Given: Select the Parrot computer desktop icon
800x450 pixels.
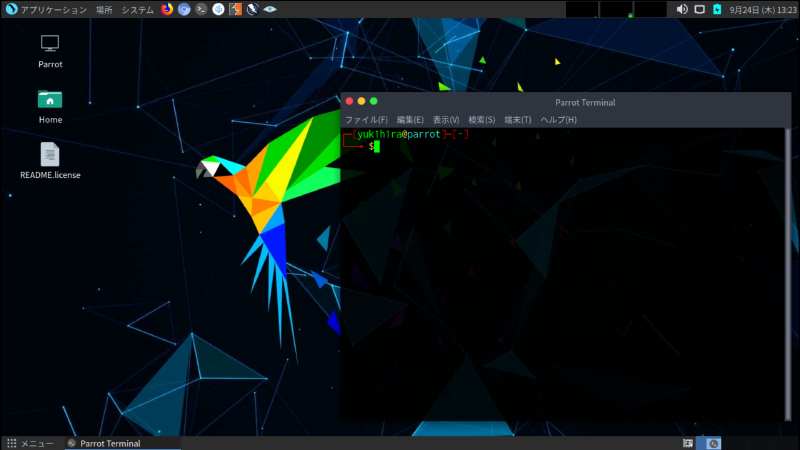Looking at the screenshot, I should tap(50, 51).
